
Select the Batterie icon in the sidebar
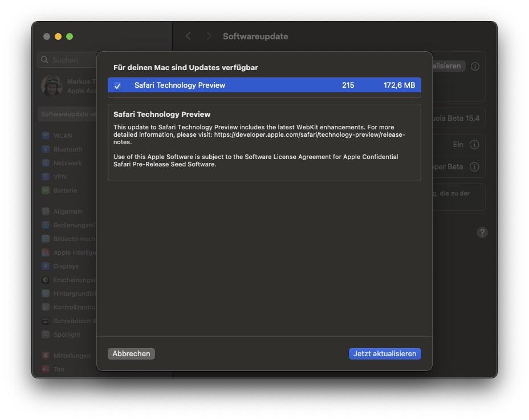point(46,190)
